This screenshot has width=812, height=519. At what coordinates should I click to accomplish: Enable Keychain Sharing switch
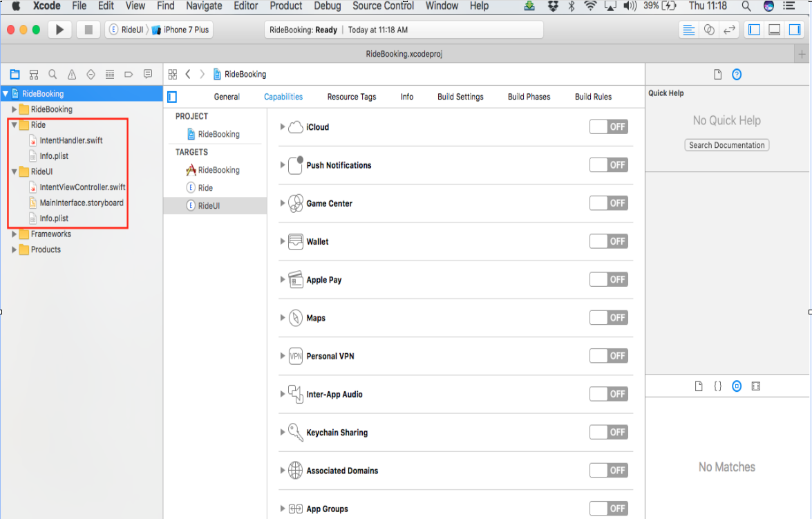pyautogui.click(x=609, y=432)
